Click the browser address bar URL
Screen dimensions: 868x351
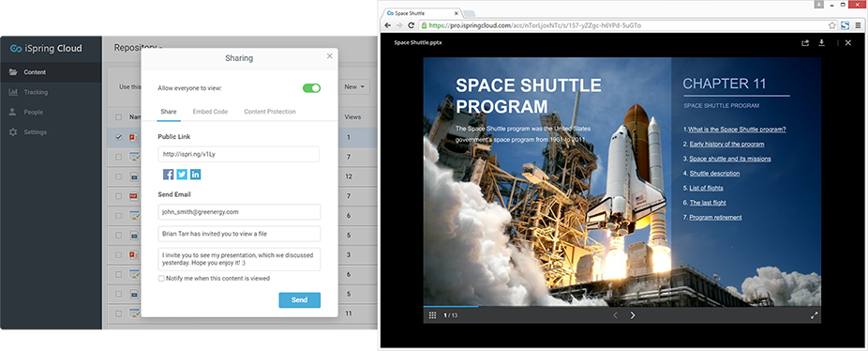coord(534,25)
